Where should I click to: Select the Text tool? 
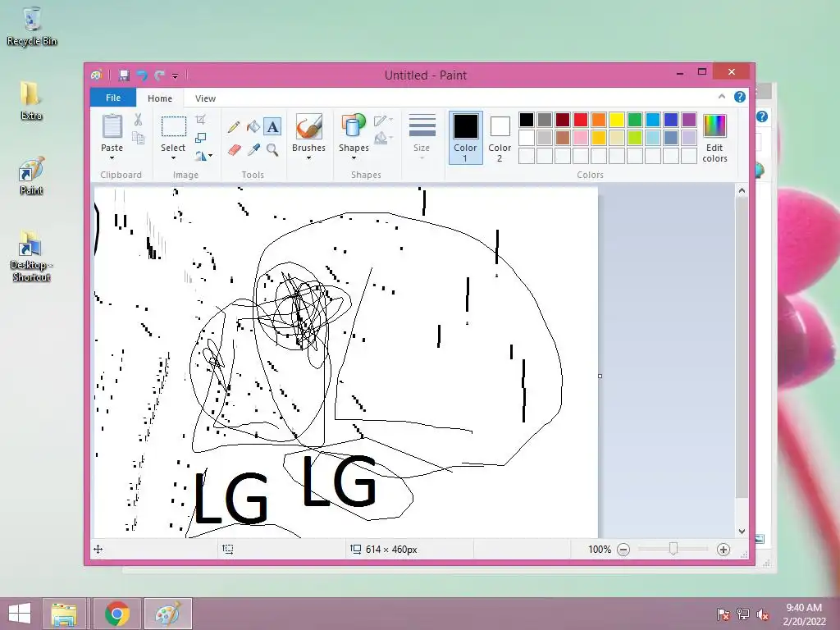[272, 127]
